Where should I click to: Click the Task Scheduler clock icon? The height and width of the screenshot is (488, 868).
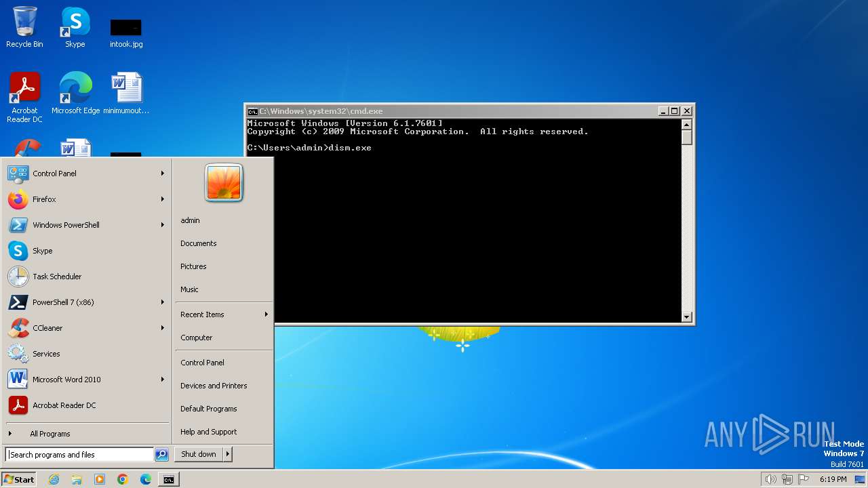(18, 277)
